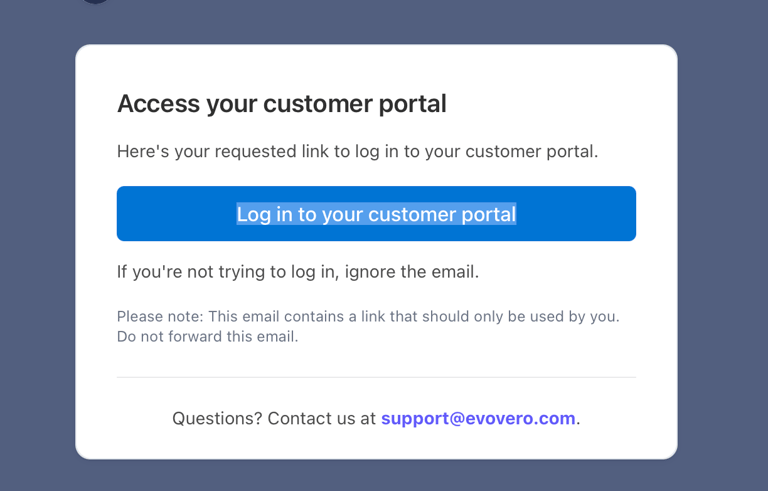Click the partially visible logo at top
Image resolution: width=768 pixels, height=491 pixels.
(x=96, y=2)
